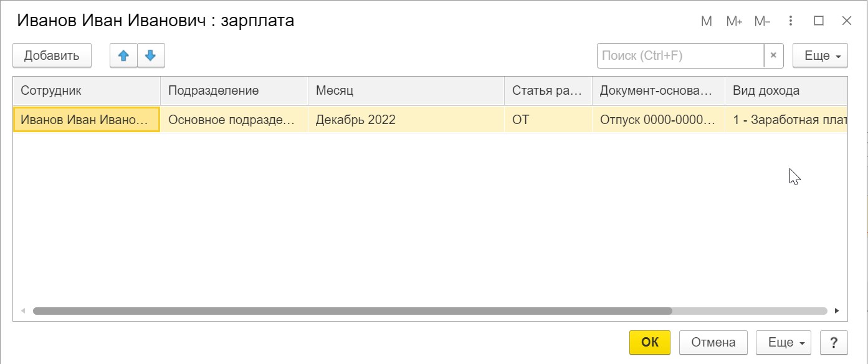The width and height of the screenshot is (868, 364).
Task: Click the M memory icon in title bar
Action: click(707, 21)
